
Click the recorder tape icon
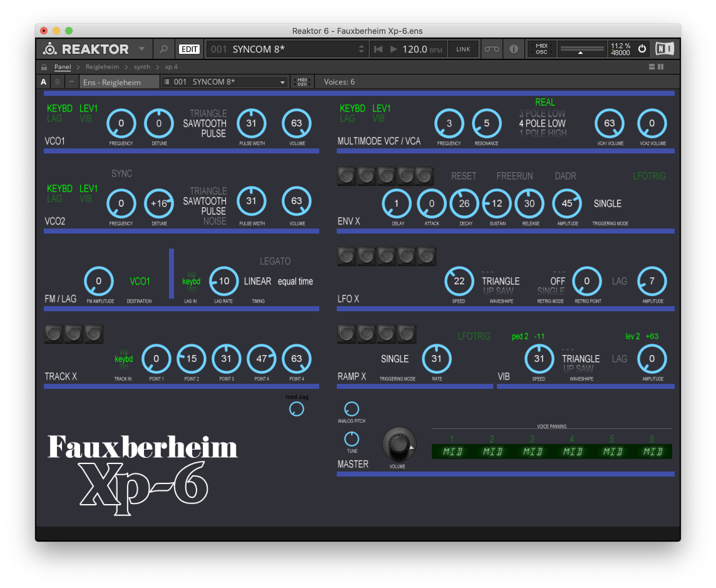tap(492, 49)
